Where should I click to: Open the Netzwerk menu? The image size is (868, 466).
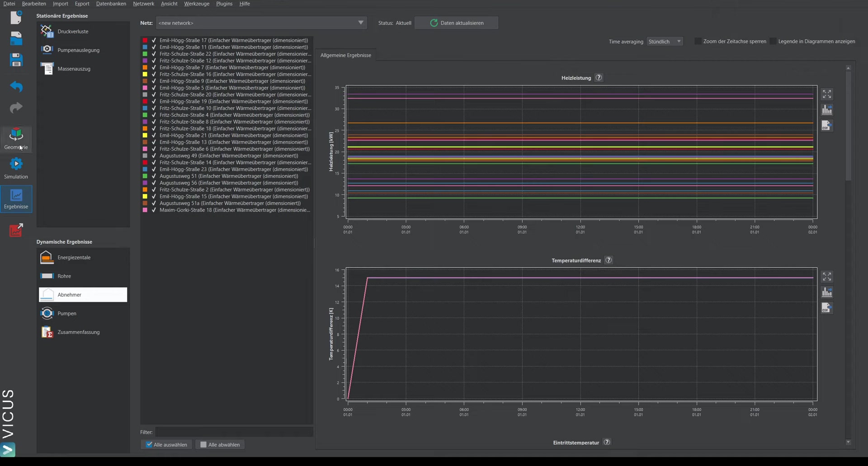(143, 4)
